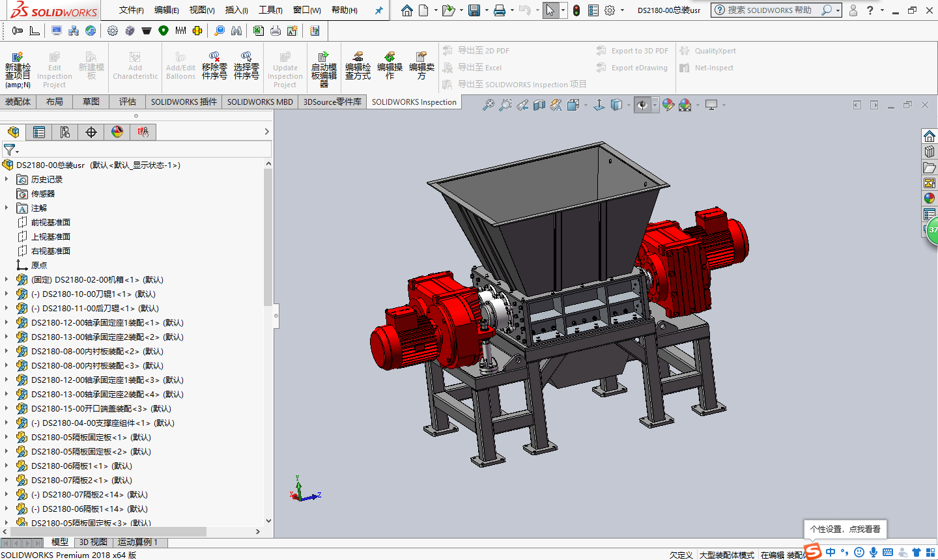Open the Appearances color ball task pane tab
Image resolution: width=938 pixels, height=560 pixels.
tap(930, 199)
